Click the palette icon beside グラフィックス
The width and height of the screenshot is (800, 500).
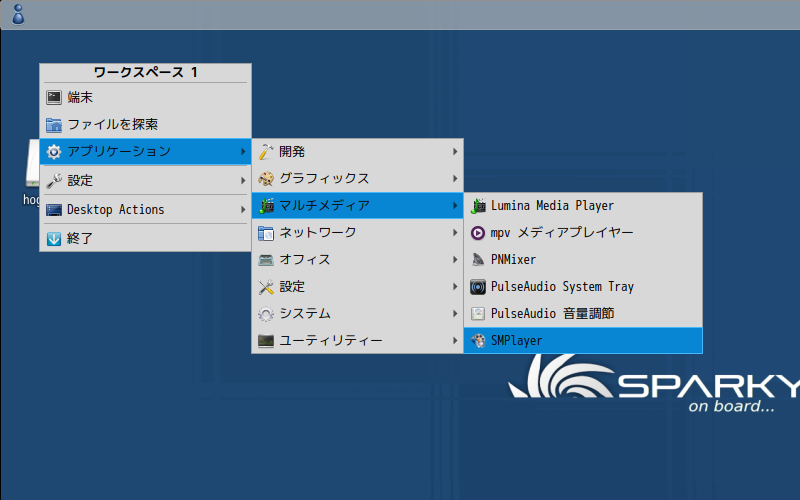[266, 179]
